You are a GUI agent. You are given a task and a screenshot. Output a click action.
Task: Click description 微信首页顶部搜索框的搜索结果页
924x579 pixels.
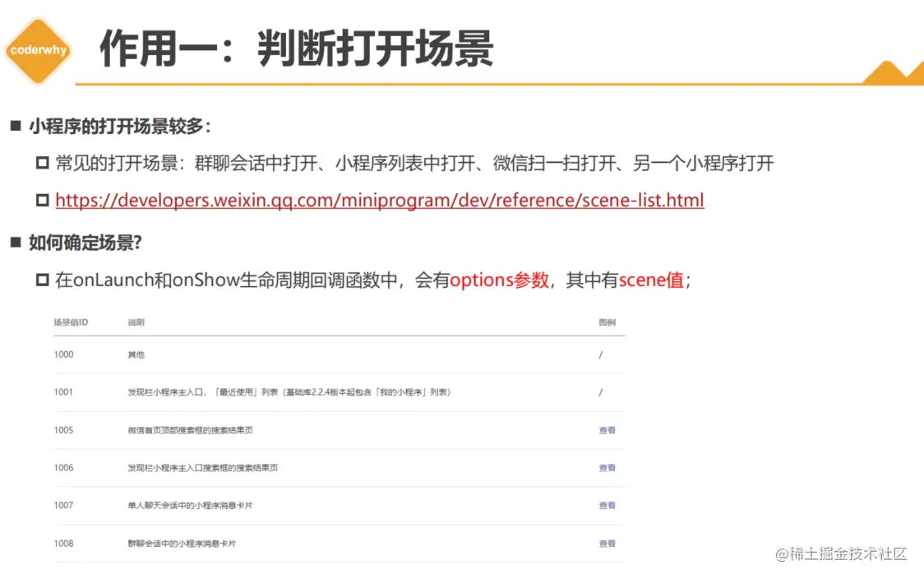tap(191, 430)
